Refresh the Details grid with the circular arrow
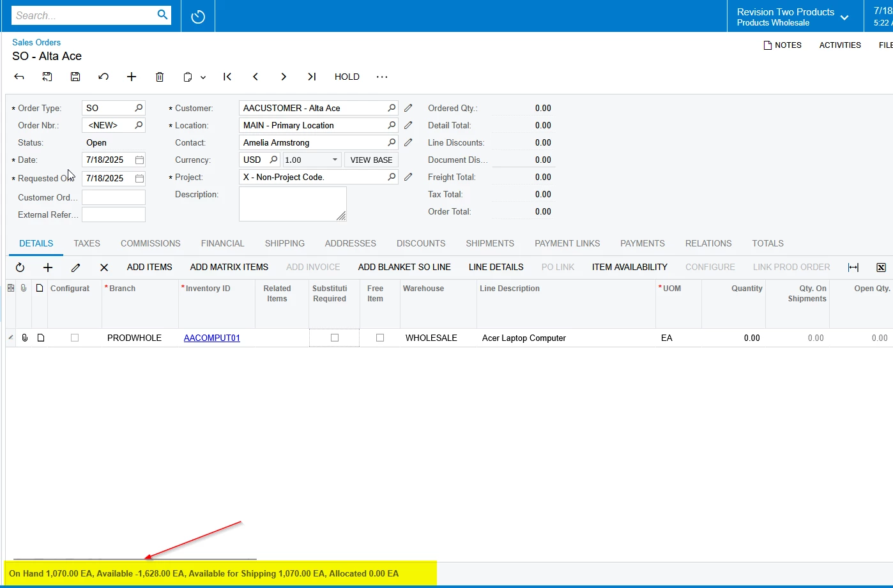This screenshot has height=588, width=893. (20, 267)
